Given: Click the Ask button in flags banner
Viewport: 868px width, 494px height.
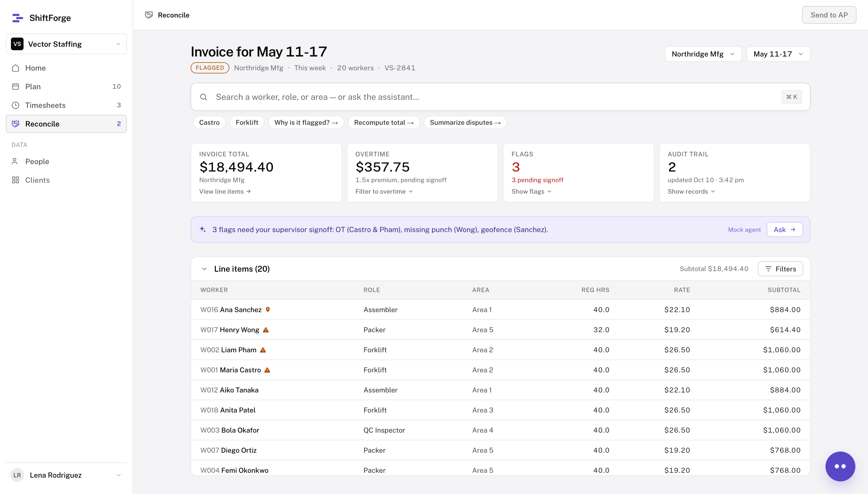Looking at the screenshot, I should click(x=784, y=230).
